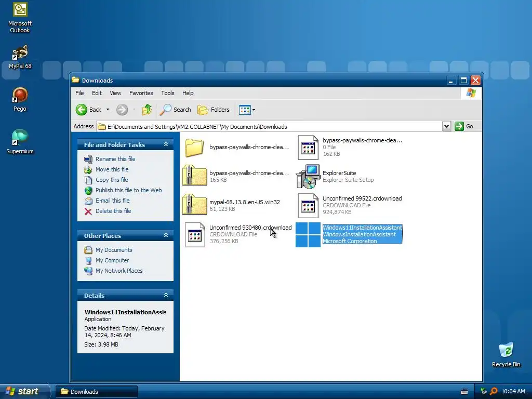Go up one folder level
This screenshot has width=532, height=399.
[147, 110]
